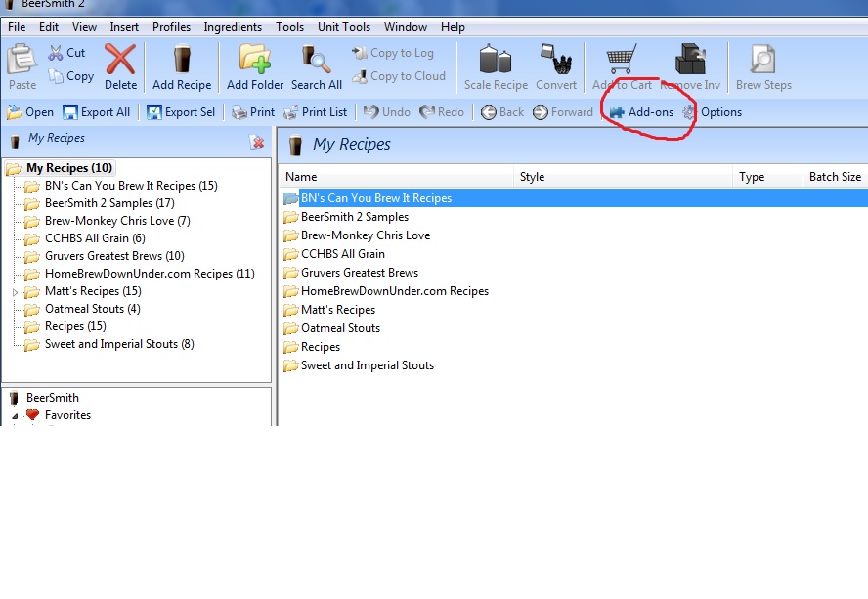Open the Unit Tools menu

click(344, 27)
